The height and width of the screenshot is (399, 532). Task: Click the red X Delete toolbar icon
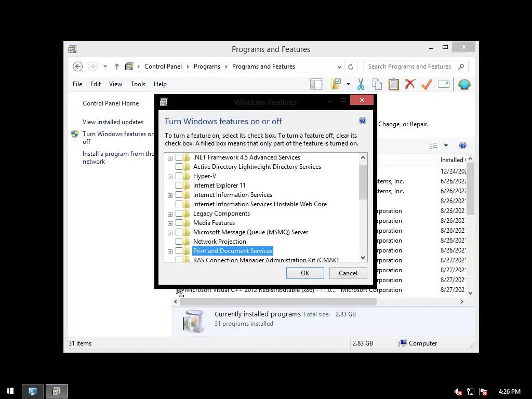(x=410, y=84)
